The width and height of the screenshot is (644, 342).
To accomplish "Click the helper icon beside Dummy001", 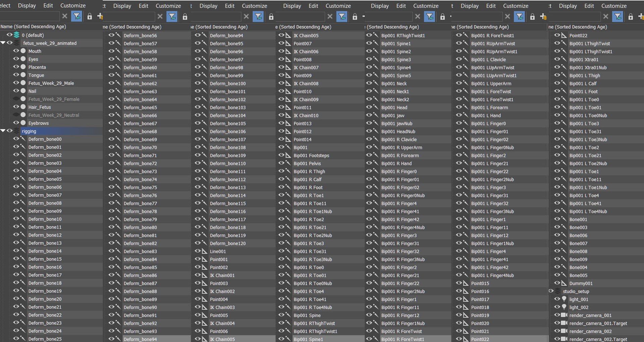I will [564, 283].
